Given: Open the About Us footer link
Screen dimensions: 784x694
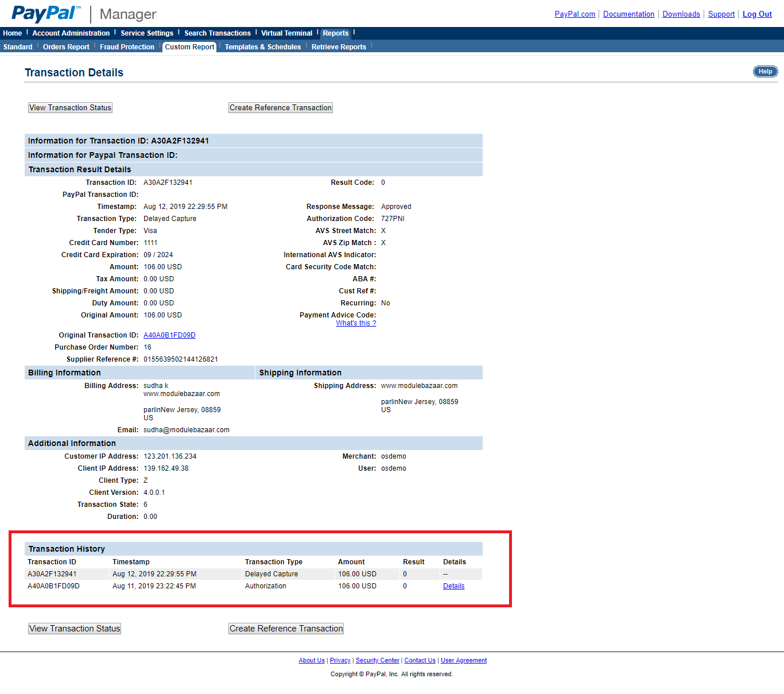Looking at the screenshot, I should 312,661.
